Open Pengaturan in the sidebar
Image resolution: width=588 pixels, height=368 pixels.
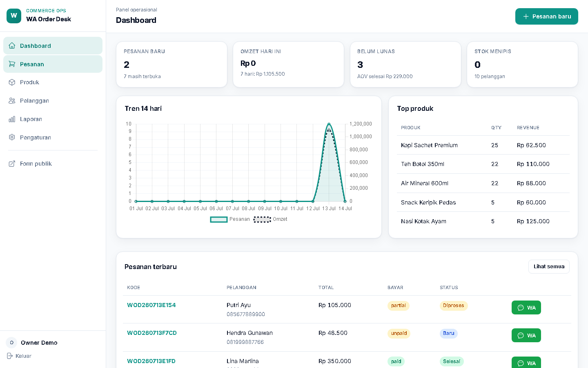[x=53, y=137]
